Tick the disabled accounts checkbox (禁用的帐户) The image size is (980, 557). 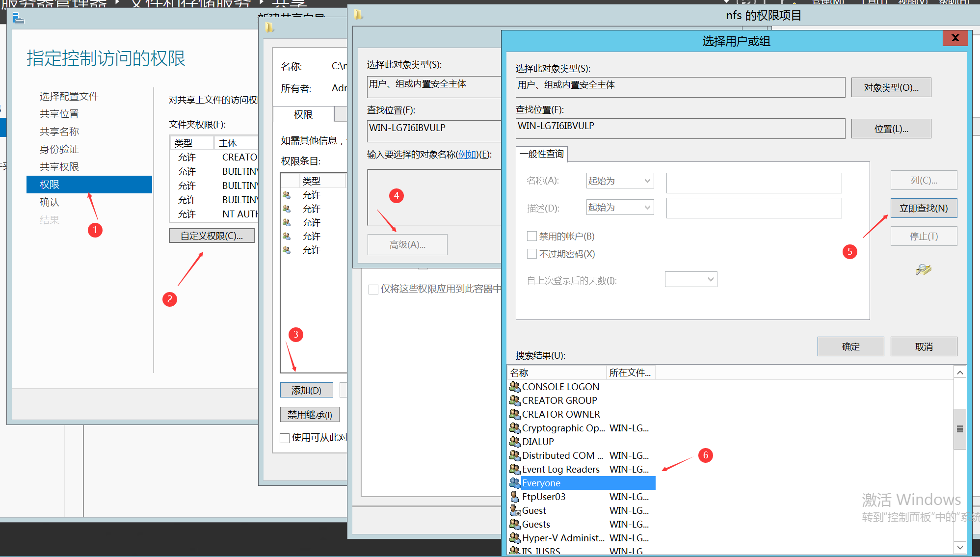click(531, 237)
